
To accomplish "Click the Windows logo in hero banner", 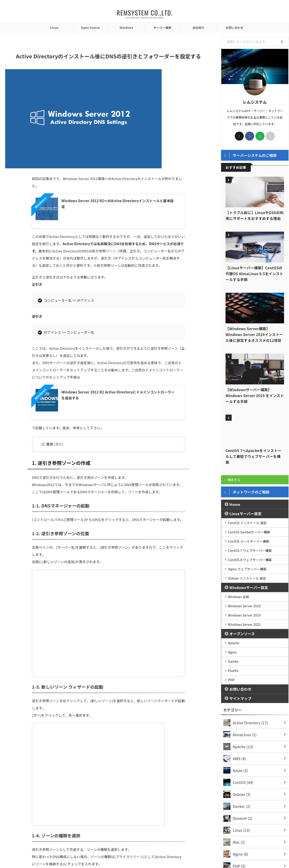I will point(37,118).
